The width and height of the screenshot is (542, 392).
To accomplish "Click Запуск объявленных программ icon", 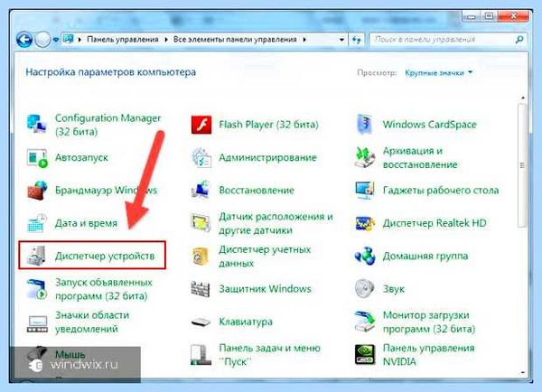I will pyautogui.click(x=37, y=289).
